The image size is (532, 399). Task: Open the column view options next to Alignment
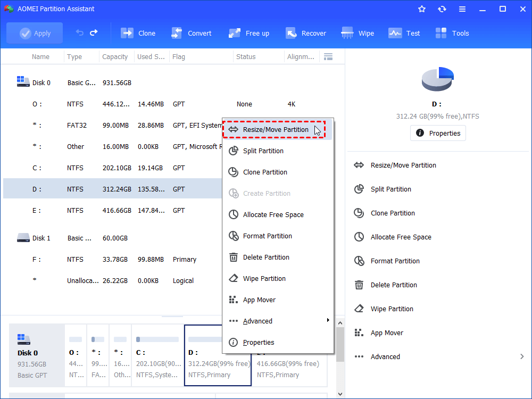click(x=328, y=56)
